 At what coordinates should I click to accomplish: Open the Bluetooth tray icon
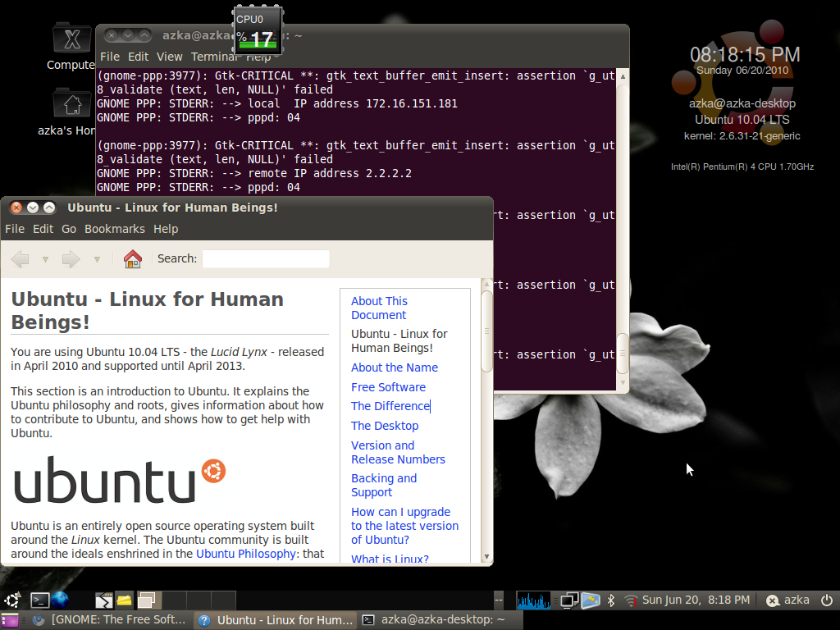(610, 600)
